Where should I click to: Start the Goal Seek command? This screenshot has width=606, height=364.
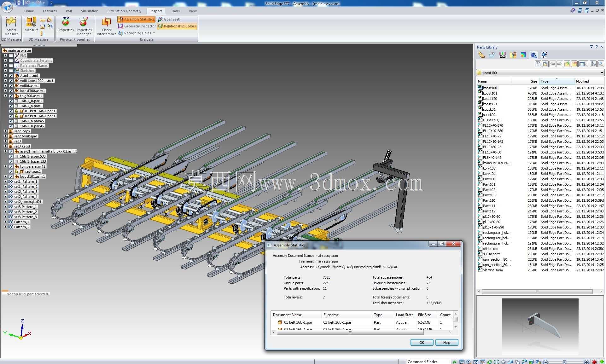pyautogui.click(x=169, y=19)
